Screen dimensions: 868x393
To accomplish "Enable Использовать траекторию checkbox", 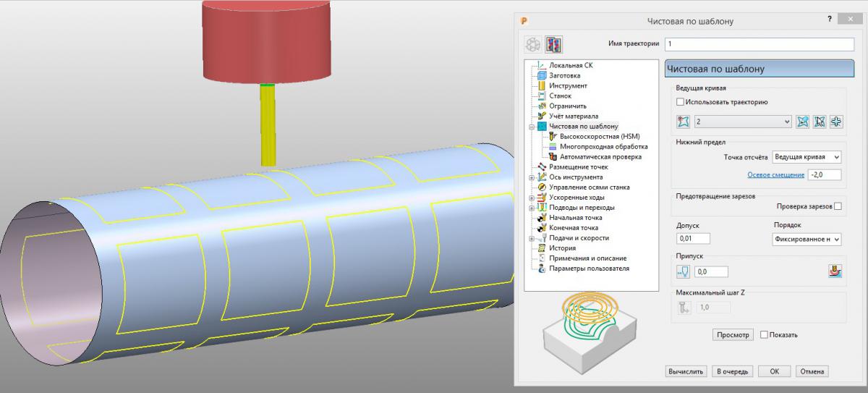I will (679, 102).
